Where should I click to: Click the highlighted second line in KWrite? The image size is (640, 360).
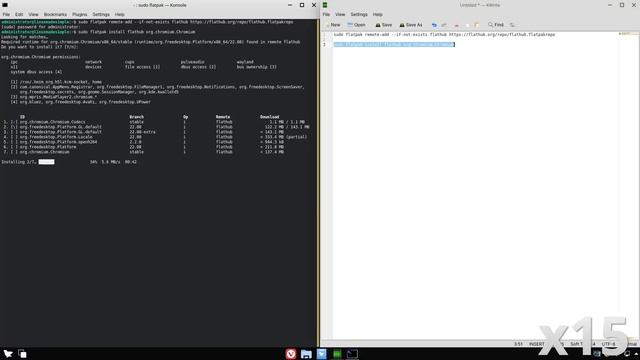tap(394, 44)
